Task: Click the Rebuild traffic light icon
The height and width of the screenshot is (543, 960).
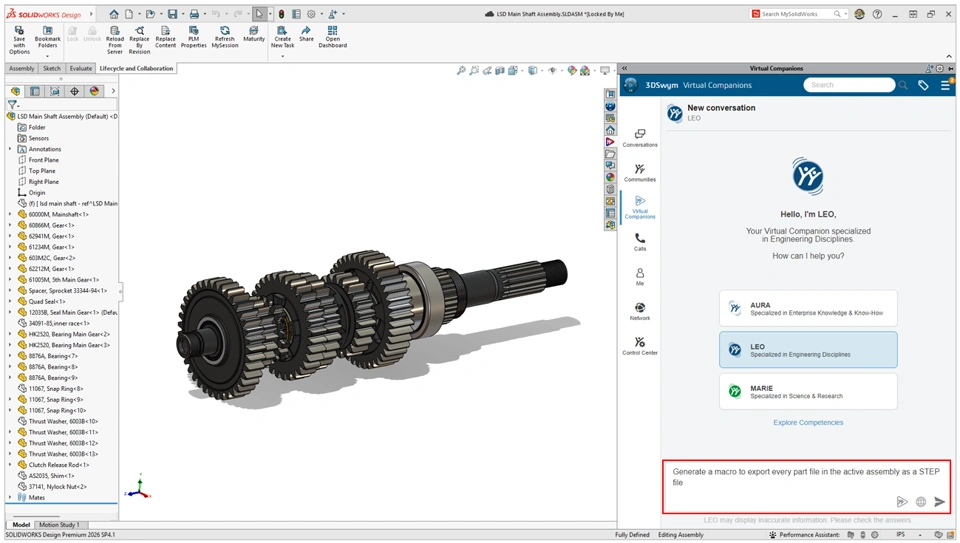Action: pyautogui.click(x=282, y=13)
